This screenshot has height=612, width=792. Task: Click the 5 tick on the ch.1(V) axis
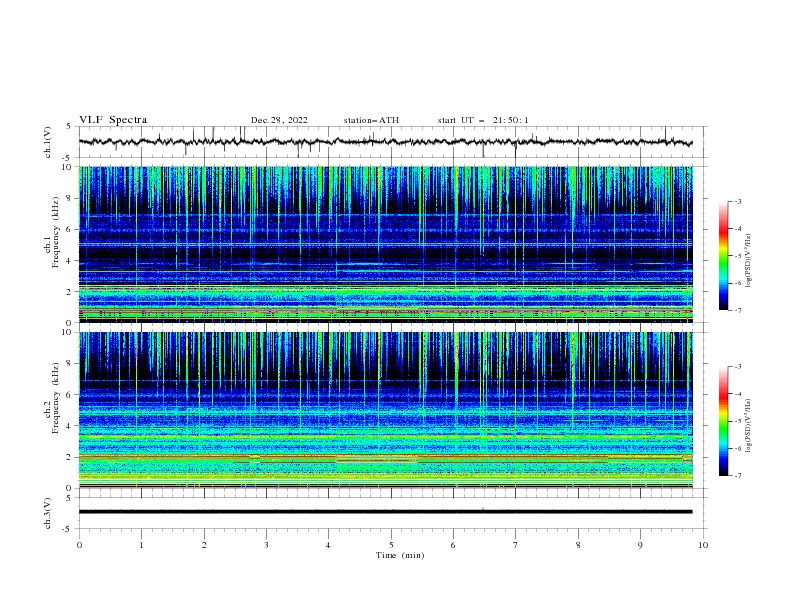pos(69,127)
